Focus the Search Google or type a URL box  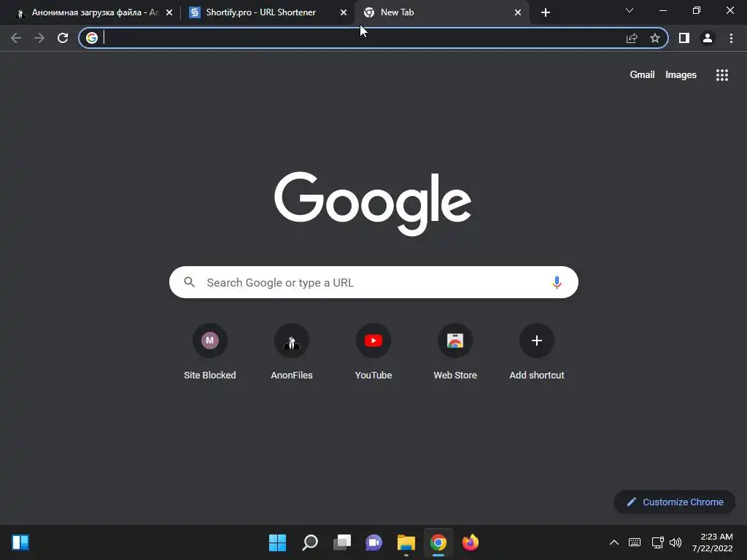point(373,282)
